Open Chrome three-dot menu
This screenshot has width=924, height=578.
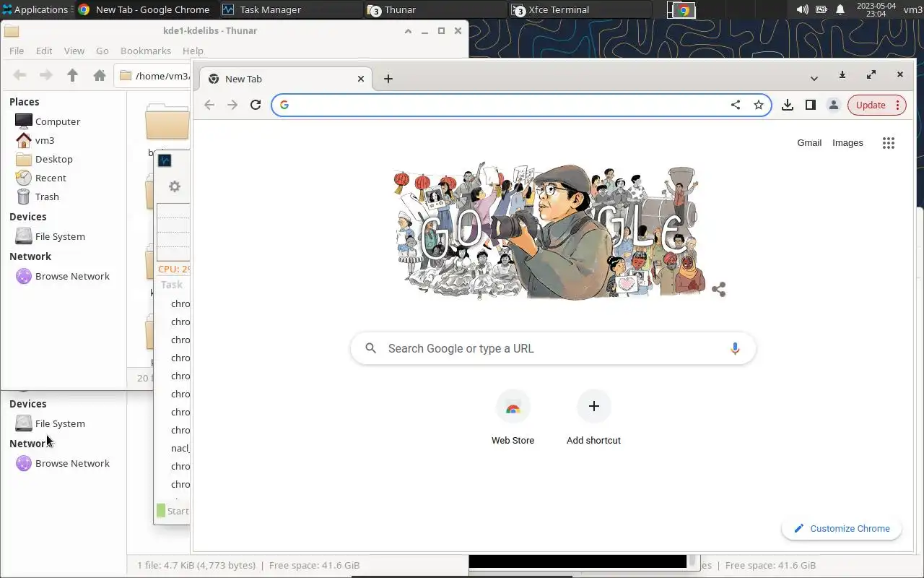(897, 105)
